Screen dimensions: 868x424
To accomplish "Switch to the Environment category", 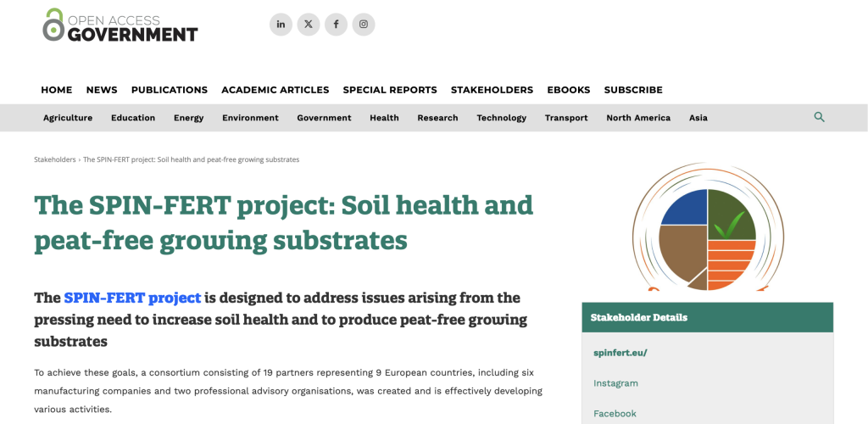I will click(250, 118).
